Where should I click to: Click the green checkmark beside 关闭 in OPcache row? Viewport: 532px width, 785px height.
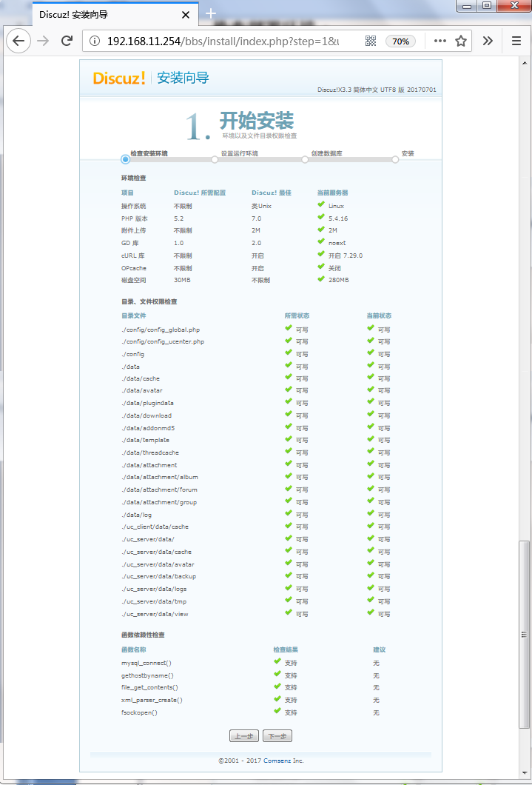point(321,266)
